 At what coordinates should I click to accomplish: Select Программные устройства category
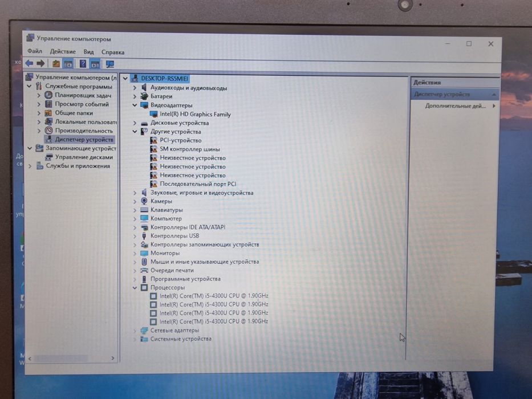tap(185, 279)
